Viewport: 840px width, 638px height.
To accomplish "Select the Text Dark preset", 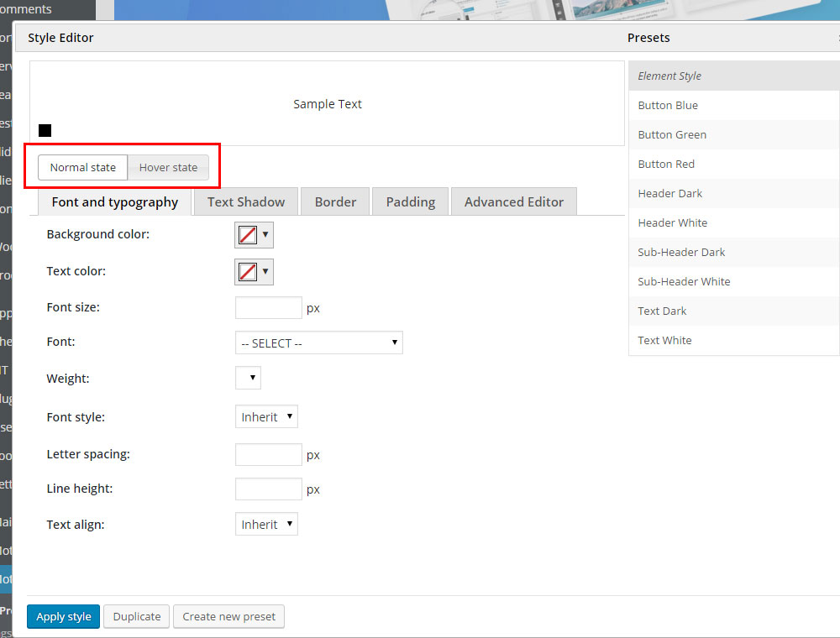I will (734, 311).
